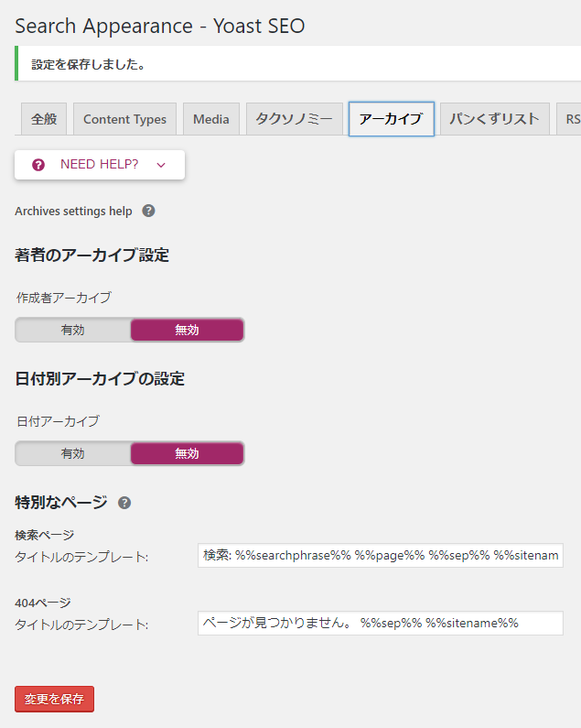Set 作成者アーカイブ to 無効
The height and width of the screenshot is (728, 581).
coord(187,330)
